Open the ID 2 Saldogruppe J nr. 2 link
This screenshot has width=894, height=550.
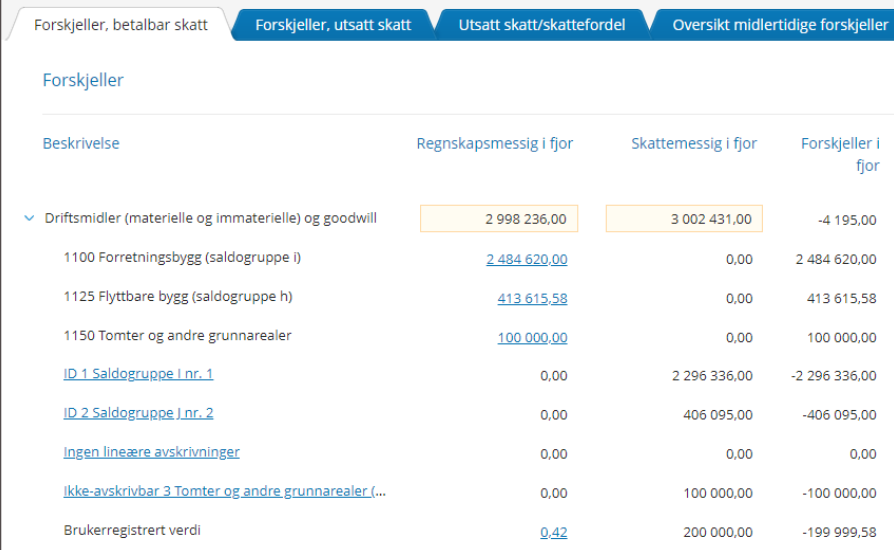[138, 413]
